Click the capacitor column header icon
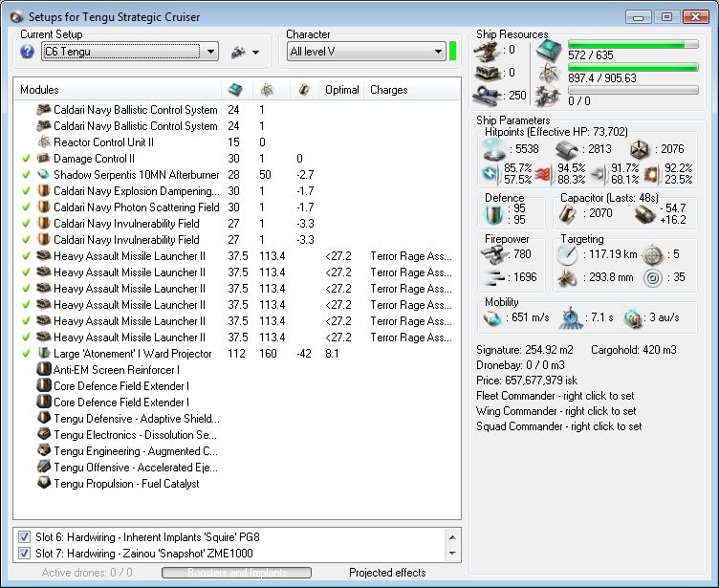Image resolution: width=719 pixels, height=588 pixels. pos(303,90)
